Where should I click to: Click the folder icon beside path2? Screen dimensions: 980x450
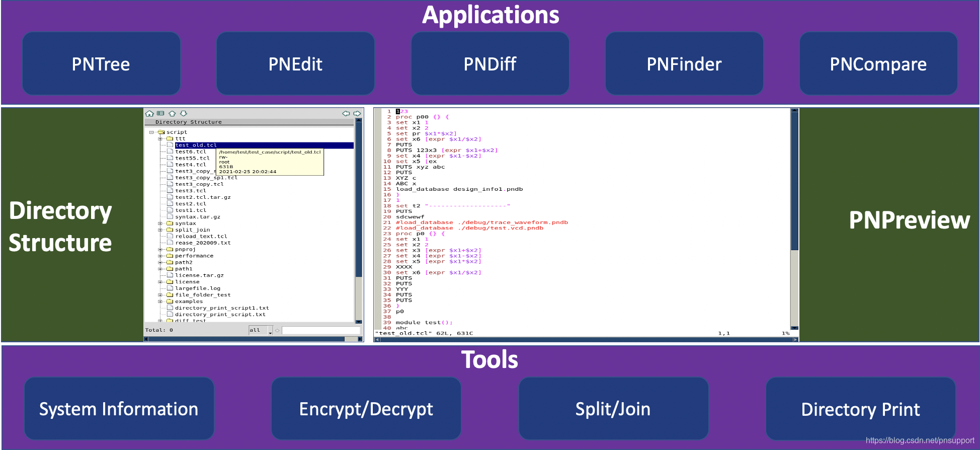point(170,262)
